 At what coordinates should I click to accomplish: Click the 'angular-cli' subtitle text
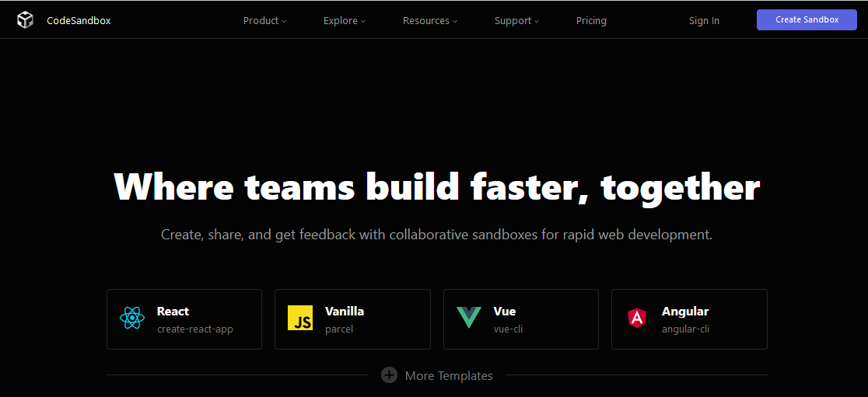[x=685, y=329]
